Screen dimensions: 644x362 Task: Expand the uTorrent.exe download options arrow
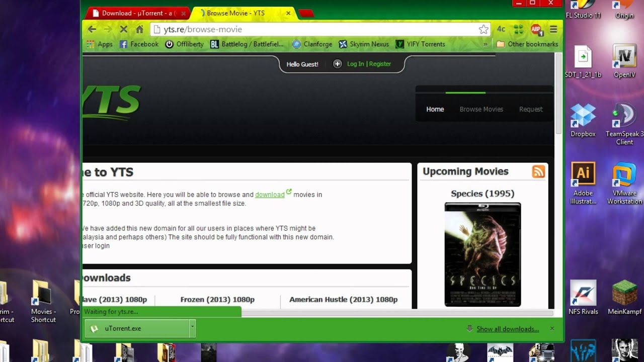tap(192, 328)
